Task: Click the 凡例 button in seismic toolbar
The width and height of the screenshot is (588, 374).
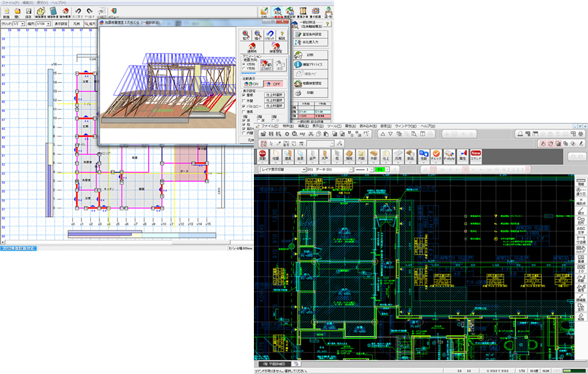Action: tap(76, 24)
